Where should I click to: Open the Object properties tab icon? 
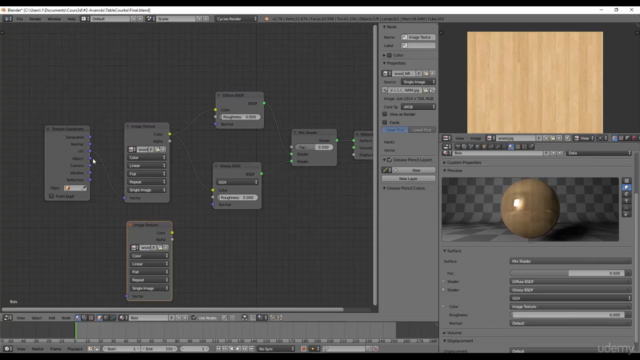click(484, 147)
